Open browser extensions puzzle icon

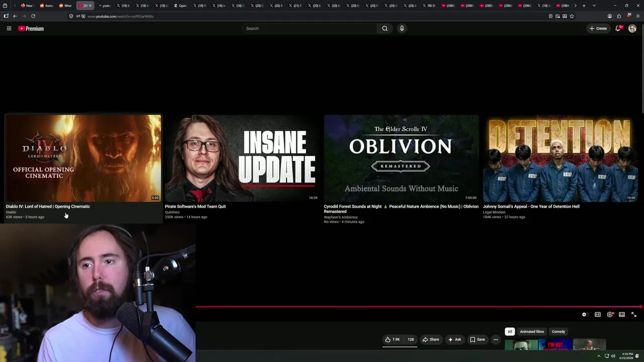[x=619, y=16]
